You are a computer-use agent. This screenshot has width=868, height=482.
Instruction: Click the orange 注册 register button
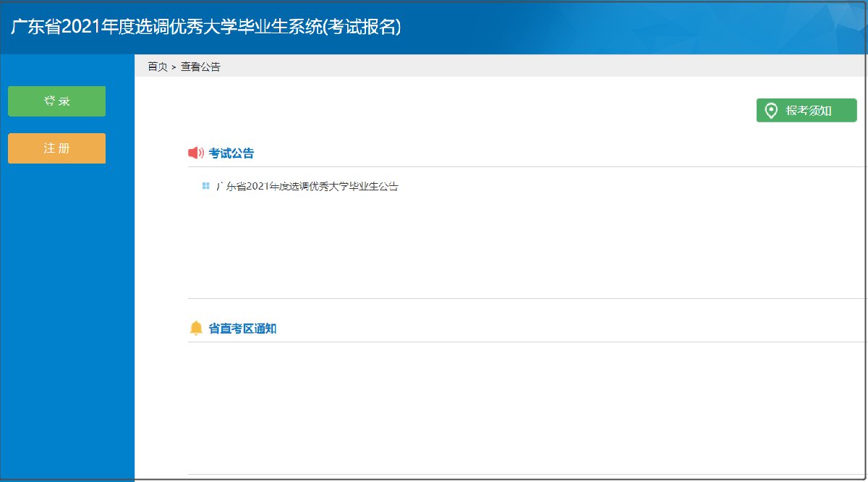[56, 148]
